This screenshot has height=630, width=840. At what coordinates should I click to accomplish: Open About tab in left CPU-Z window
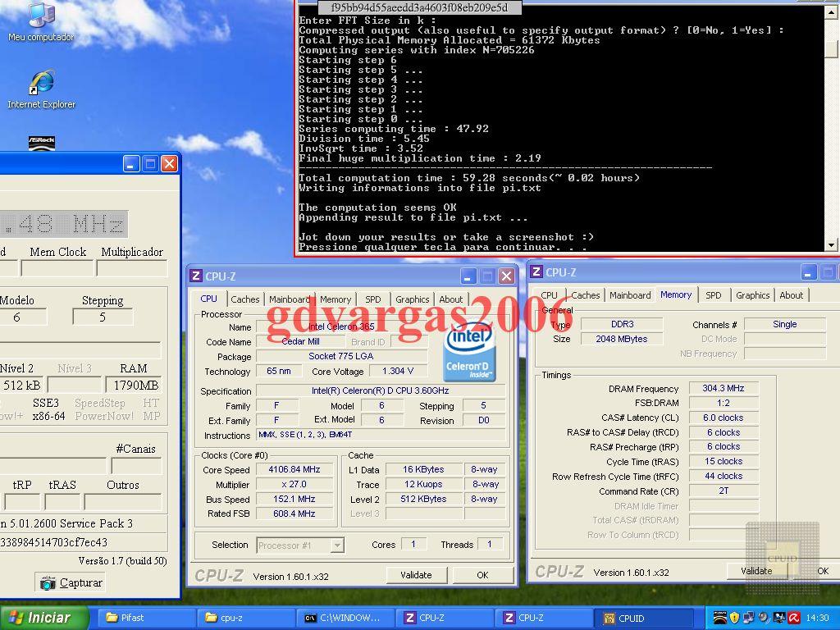pos(450,299)
